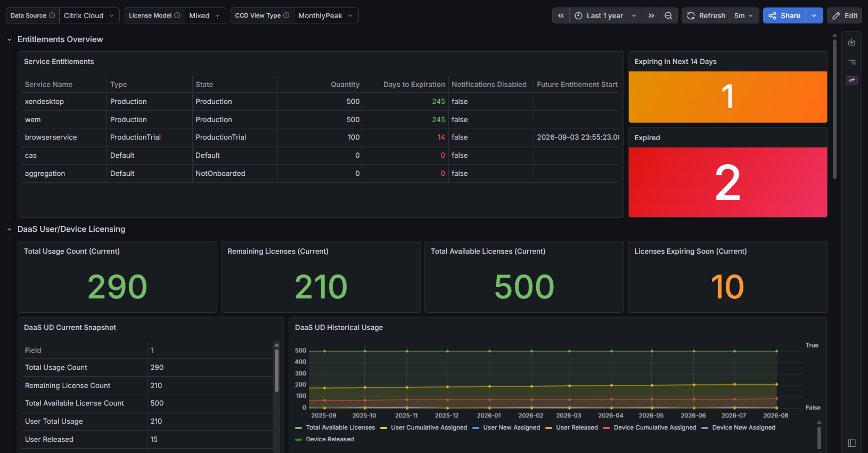Open the outline icon in right sidebar
The height and width of the screenshot is (453, 868).
[851, 62]
